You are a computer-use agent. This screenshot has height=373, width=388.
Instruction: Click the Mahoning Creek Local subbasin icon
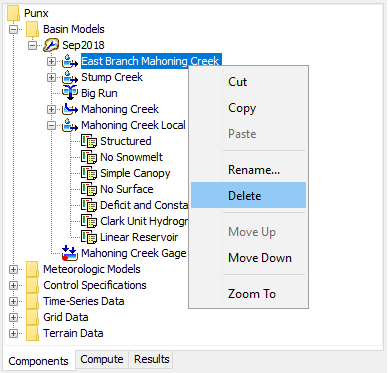tap(70, 125)
